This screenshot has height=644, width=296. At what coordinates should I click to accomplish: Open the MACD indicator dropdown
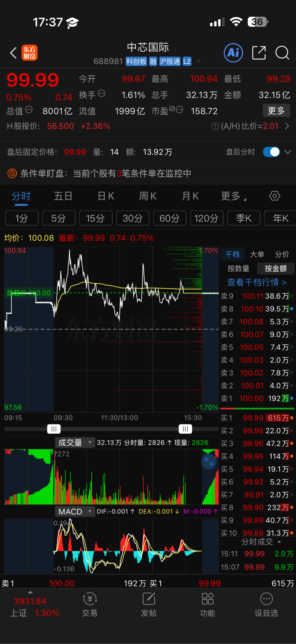pos(75,511)
